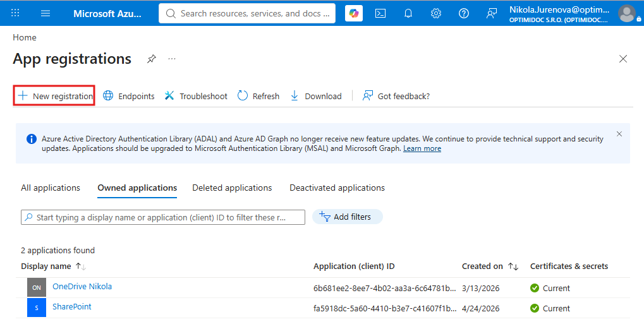The width and height of the screenshot is (644, 329).
Task: Click the 2 applications found text
Action: click(x=58, y=250)
